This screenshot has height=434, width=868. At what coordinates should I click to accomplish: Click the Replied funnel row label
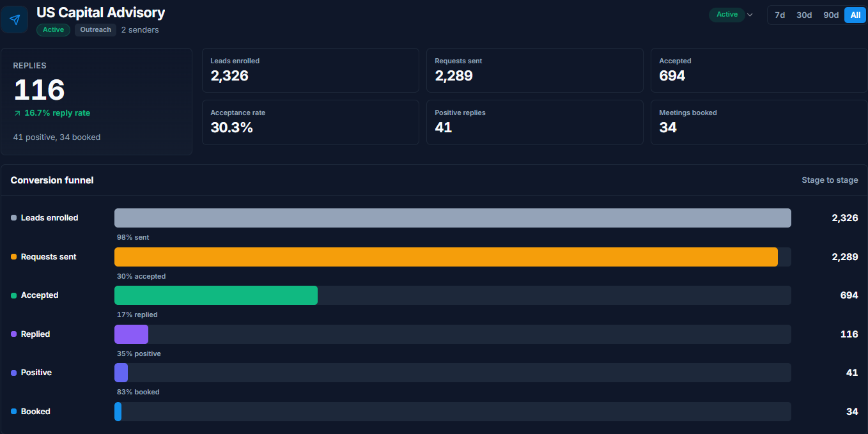tap(36, 334)
